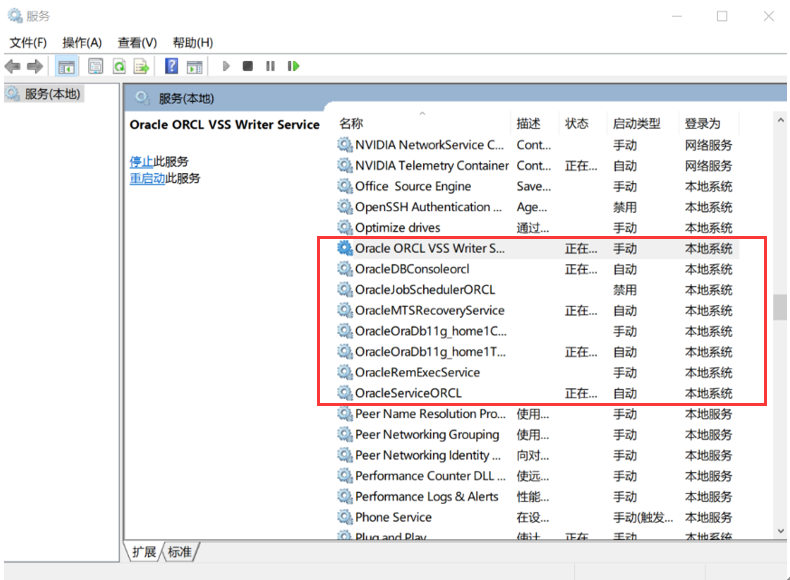Click gear icon beside OracleDBConsoleorcl

pyautogui.click(x=345, y=269)
